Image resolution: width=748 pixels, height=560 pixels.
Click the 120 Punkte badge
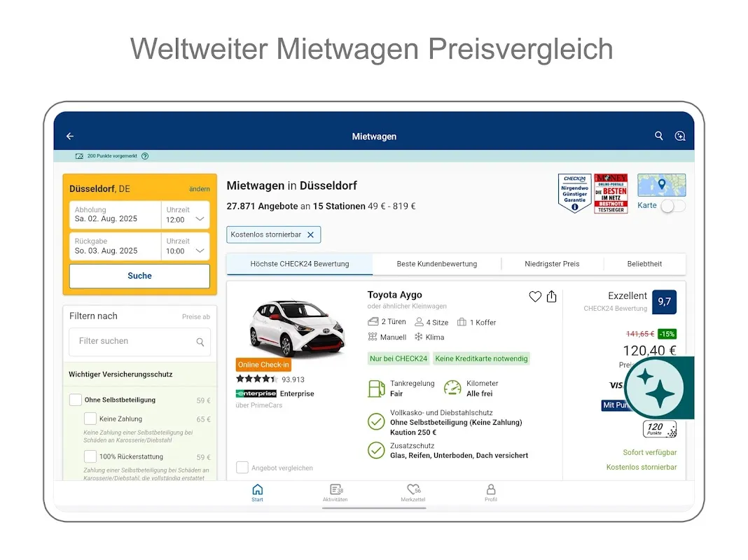[x=660, y=429]
